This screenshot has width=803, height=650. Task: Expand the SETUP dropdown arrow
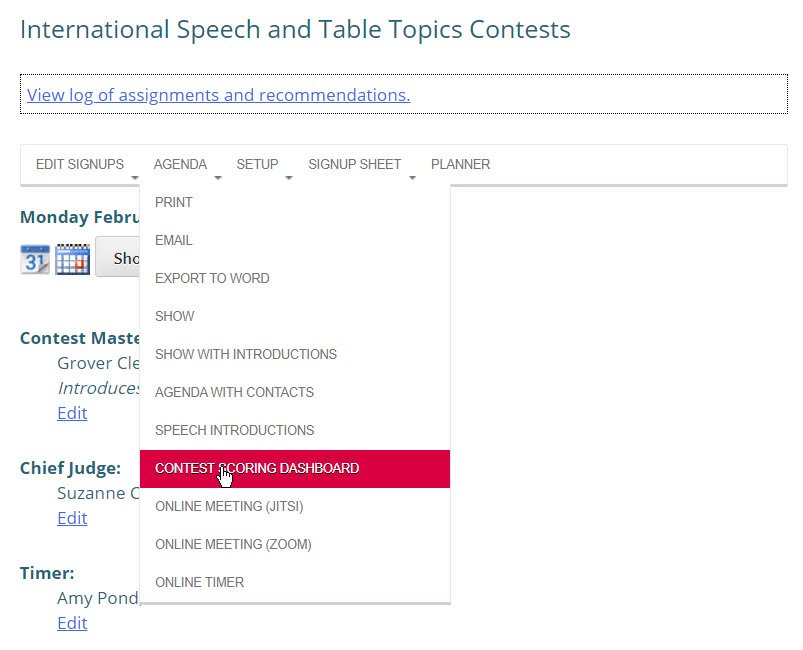[289, 176]
